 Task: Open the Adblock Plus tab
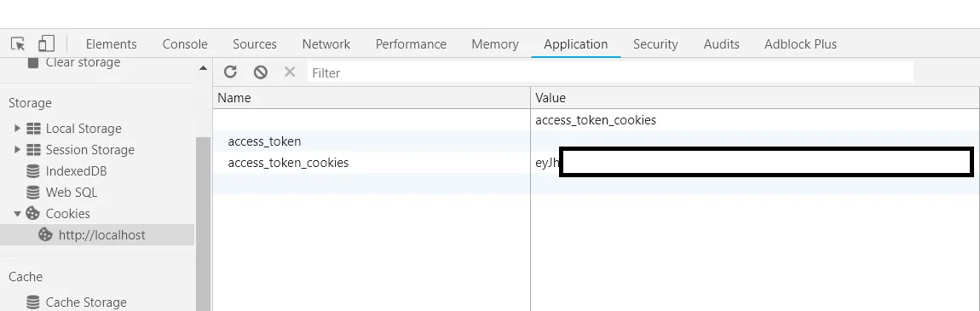click(x=800, y=44)
